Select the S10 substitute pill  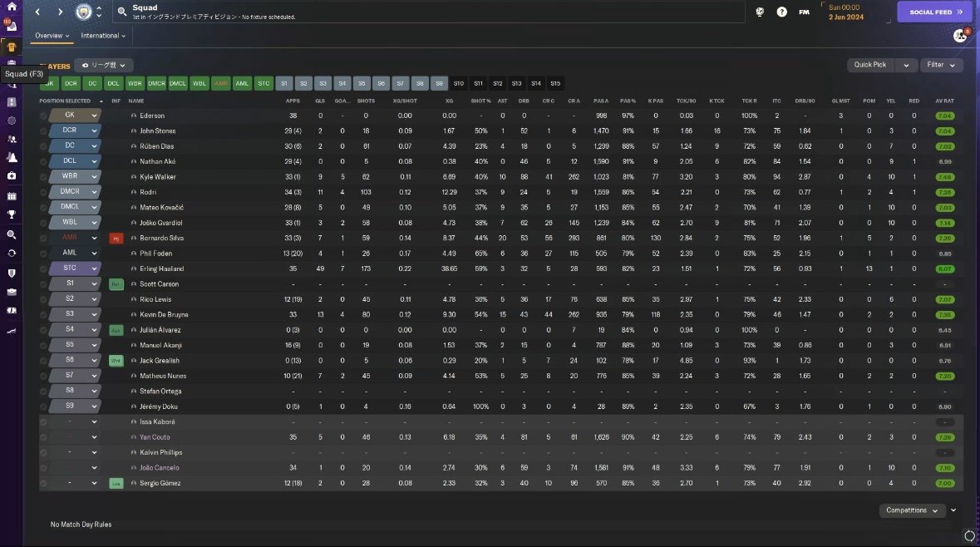click(459, 83)
